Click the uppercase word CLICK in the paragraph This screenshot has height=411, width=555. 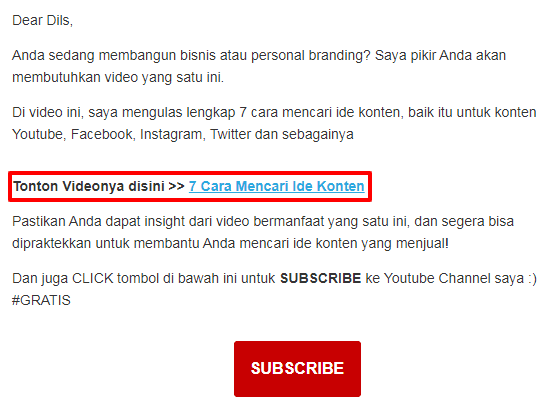point(93,279)
